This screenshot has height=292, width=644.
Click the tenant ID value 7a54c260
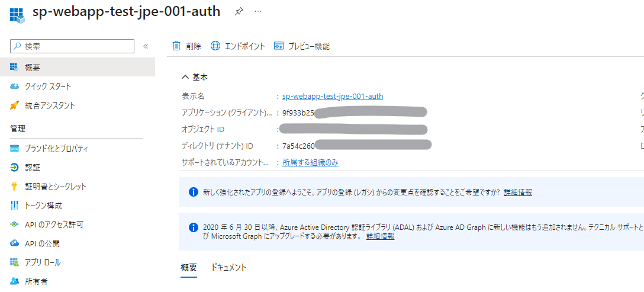click(298, 146)
